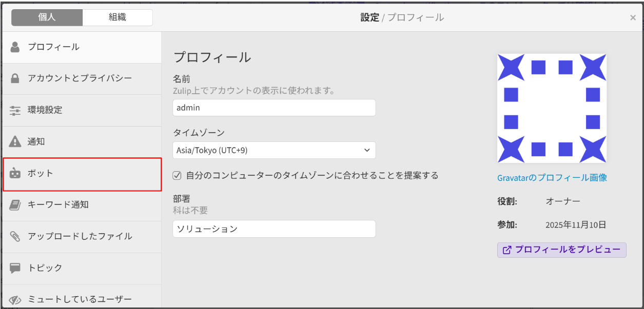Click the lock icon for account and privacy
644x309 pixels.
tap(15, 78)
